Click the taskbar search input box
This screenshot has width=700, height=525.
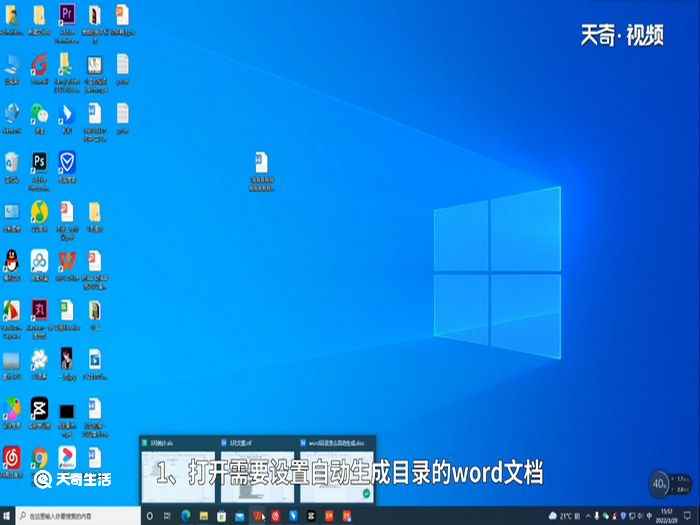click(80, 516)
